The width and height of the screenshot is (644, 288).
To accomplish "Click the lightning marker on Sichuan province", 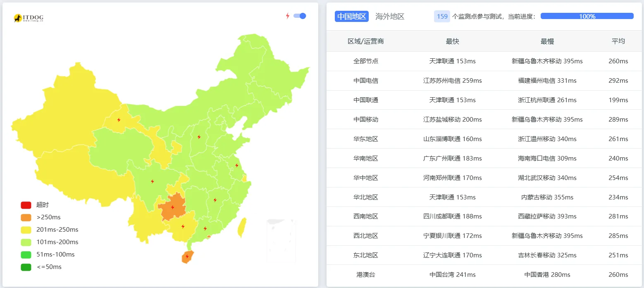I will (152, 180).
